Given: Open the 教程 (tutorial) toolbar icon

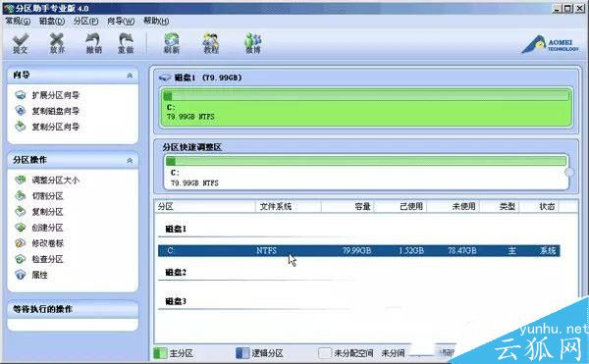Looking at the screenshot, I should [x=211, y=43].
